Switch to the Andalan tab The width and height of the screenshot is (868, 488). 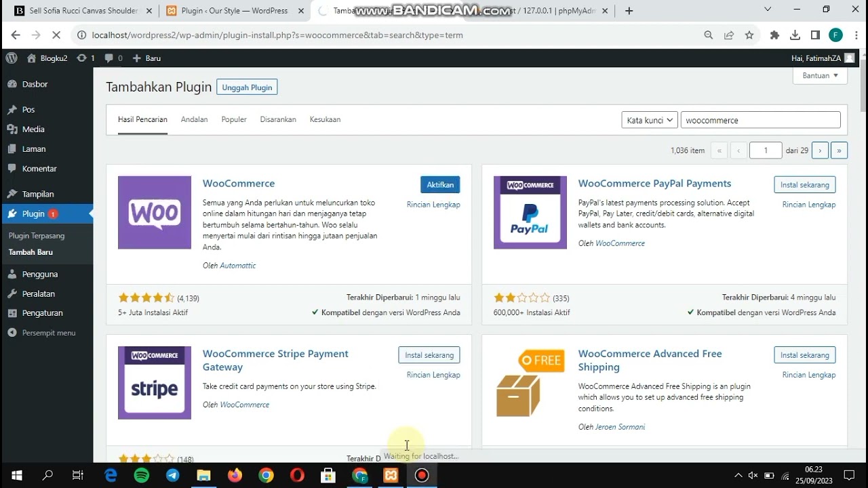pyautogui.click(x=194, y=119)
